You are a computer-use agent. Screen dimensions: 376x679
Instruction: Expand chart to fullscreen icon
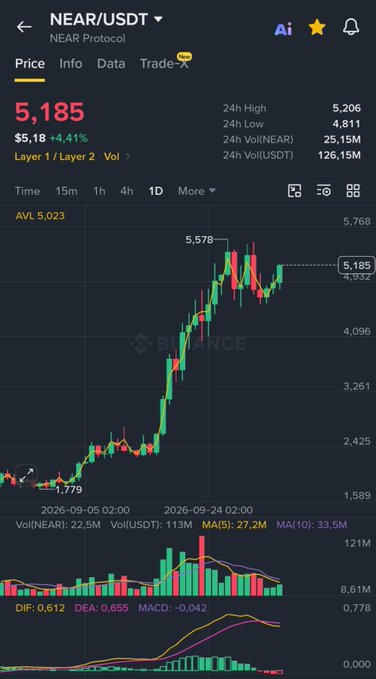click(26, 475)
